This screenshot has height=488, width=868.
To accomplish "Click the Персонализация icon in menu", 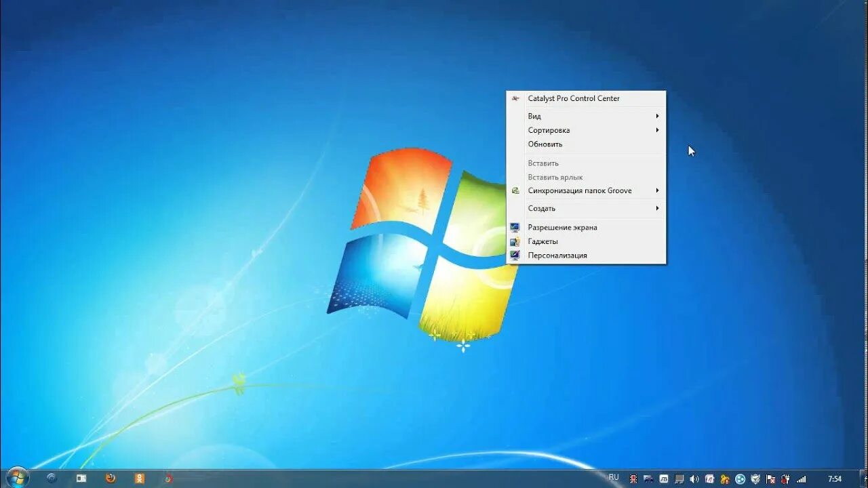I will (x=515, y=256).
